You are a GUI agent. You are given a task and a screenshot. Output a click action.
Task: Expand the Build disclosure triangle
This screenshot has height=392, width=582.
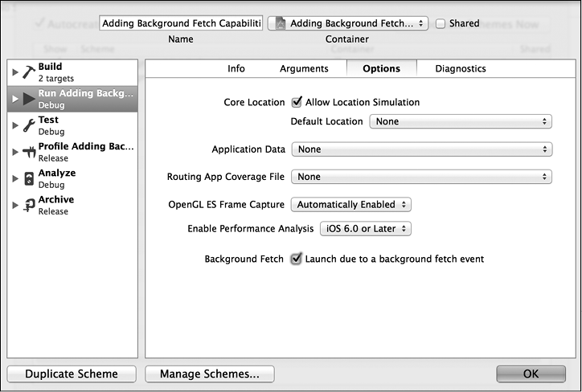click(x=15, y=72)
